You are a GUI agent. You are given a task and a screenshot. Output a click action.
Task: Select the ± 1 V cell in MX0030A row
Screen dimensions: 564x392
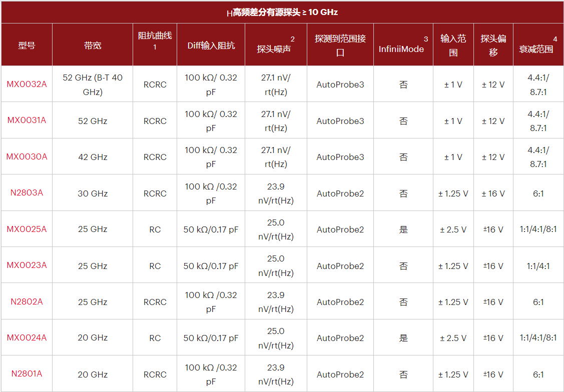coord(453,157)
